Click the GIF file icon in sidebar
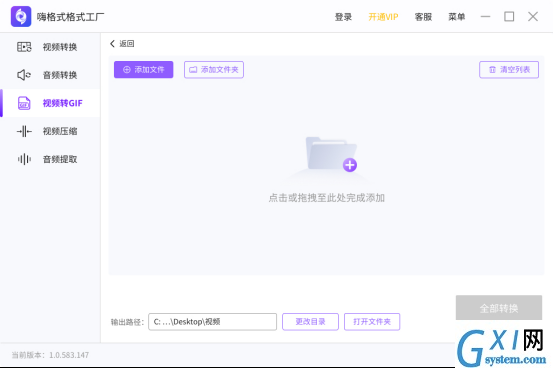Image resolution: width=553 pixels, height=368 pixels. pyautogui.click(x=24, y=103)
